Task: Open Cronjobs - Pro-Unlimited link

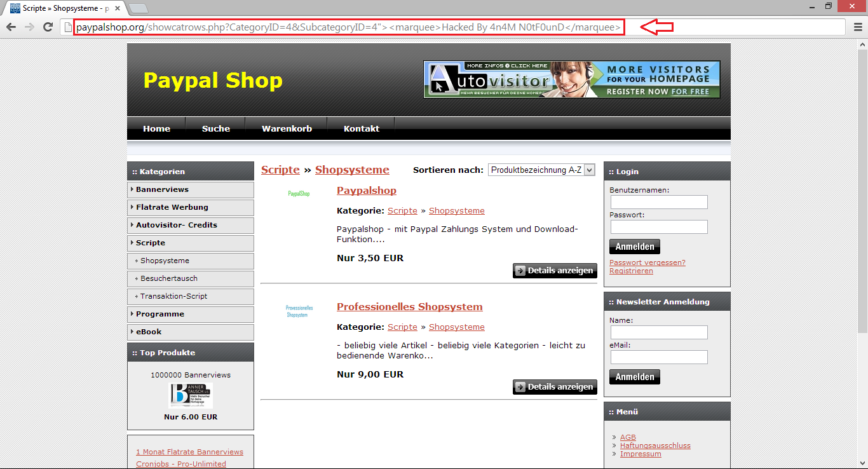Action: (181, 464)
